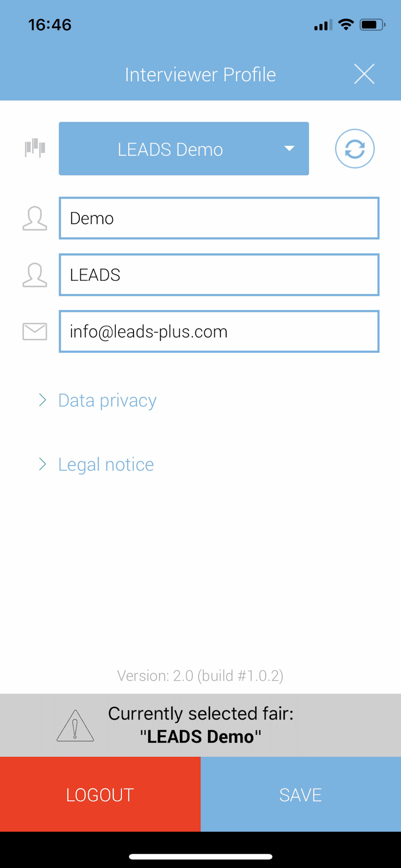
Task: Expand the Data privacy chevron
Action: tap(43, 400)
